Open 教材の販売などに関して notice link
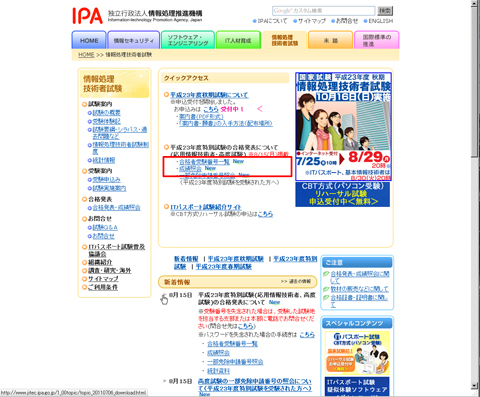 (x=359, y=289)
